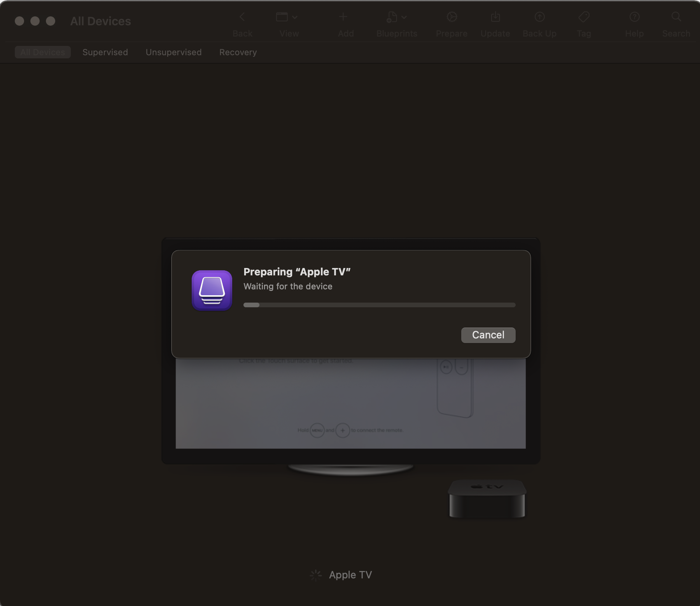This screenshot has width=700, height=606.
Task: Switch to the Recovery tab
Action: pyautogui.click(x=238, y=52)
